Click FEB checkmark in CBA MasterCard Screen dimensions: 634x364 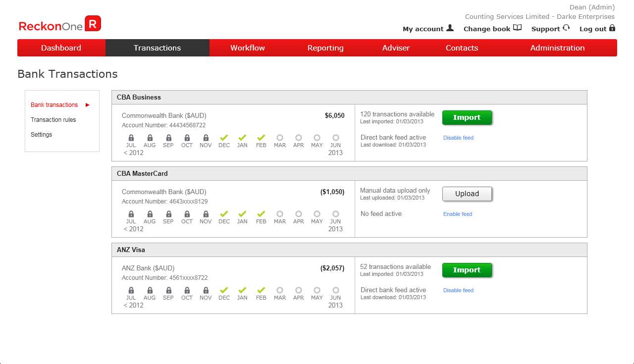click(261, 214)
